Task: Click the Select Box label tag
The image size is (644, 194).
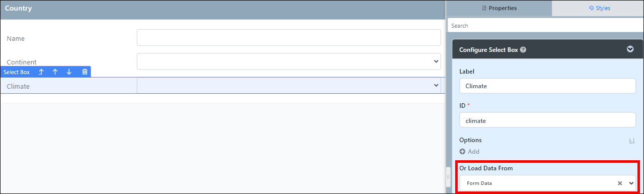Action: coord(17,72)
